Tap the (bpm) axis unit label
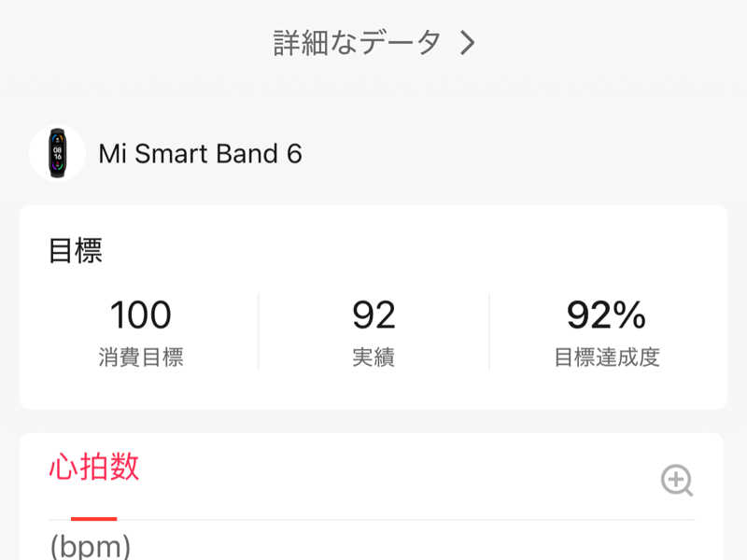 pyautogui.click(x=91, y=547)
